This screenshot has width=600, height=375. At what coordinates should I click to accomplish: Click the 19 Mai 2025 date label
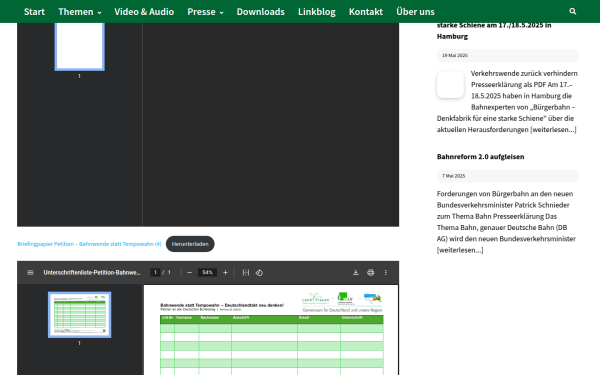[x=455, y=55]
